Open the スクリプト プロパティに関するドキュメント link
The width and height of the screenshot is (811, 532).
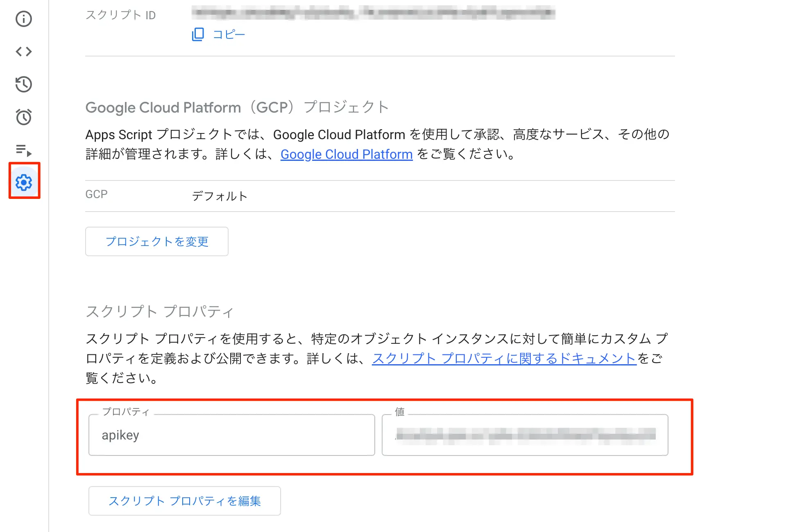(504, 358)
